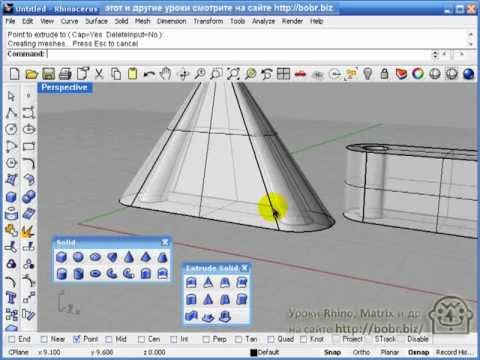
Task: Open the Curve menu
Action: (69, 21)
